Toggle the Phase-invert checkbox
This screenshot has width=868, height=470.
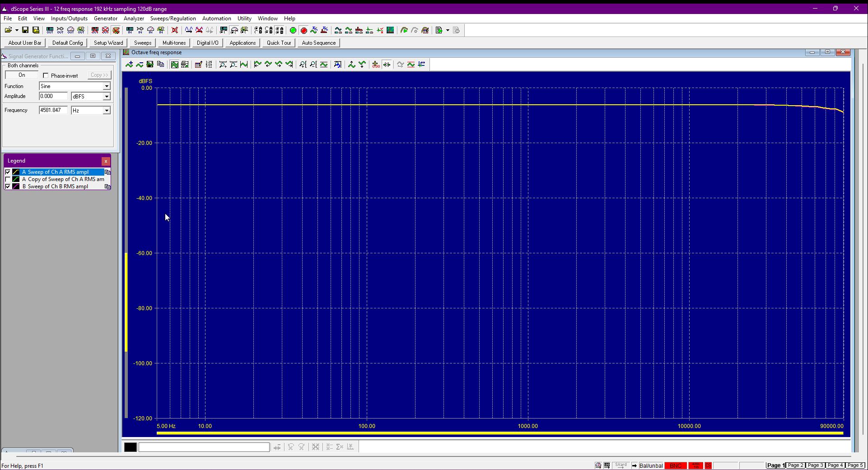click(46, 76)
